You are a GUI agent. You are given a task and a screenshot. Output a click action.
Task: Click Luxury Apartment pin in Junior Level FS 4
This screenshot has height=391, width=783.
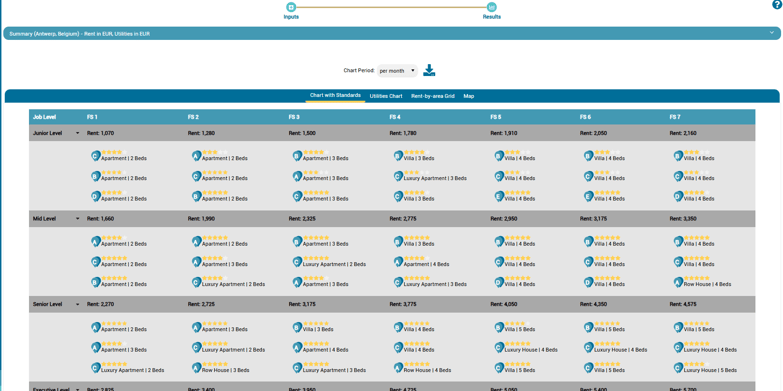click(398, 176)
